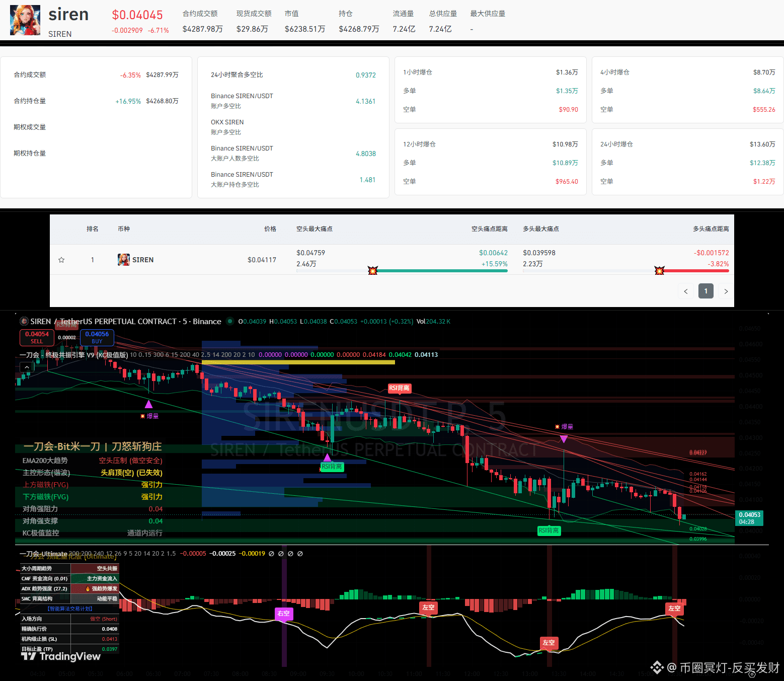Viewport: 784px width, 681px height.
Task: Click 大账户人数多空比 value 4.8038
Action: (x=366, y=154)
